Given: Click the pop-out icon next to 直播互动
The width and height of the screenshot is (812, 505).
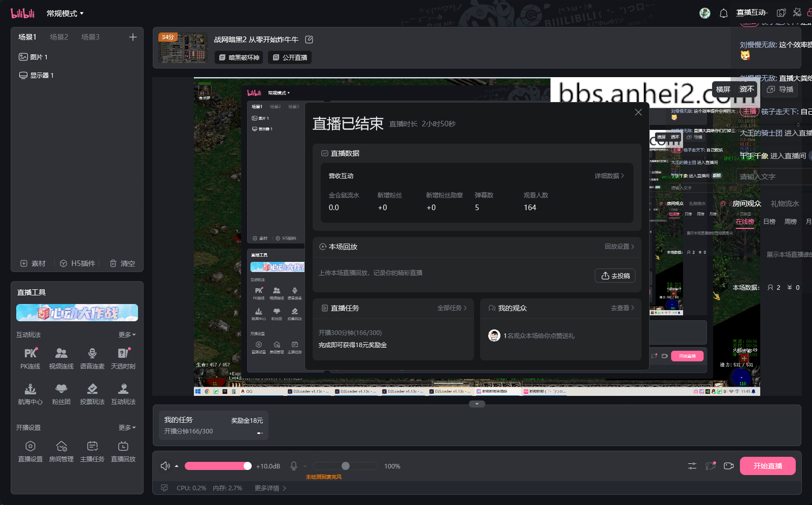Looking at the screenshot, I should coord(782,13).
